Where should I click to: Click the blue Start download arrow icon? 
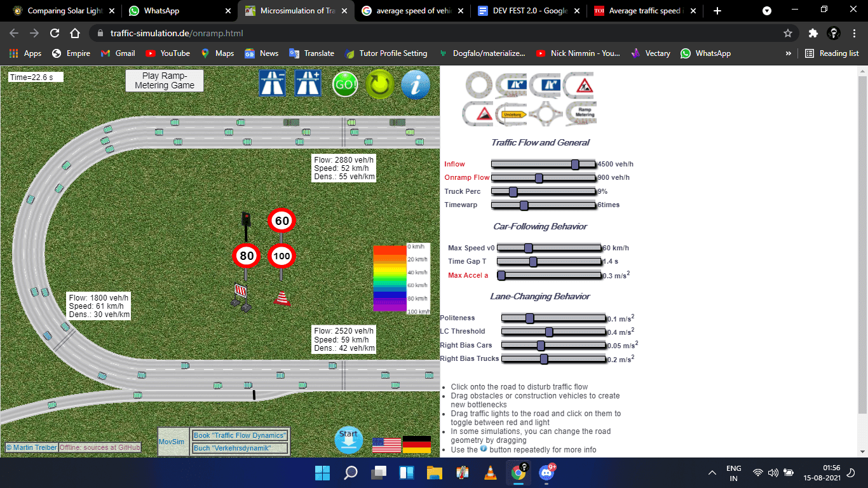point(349,440)
